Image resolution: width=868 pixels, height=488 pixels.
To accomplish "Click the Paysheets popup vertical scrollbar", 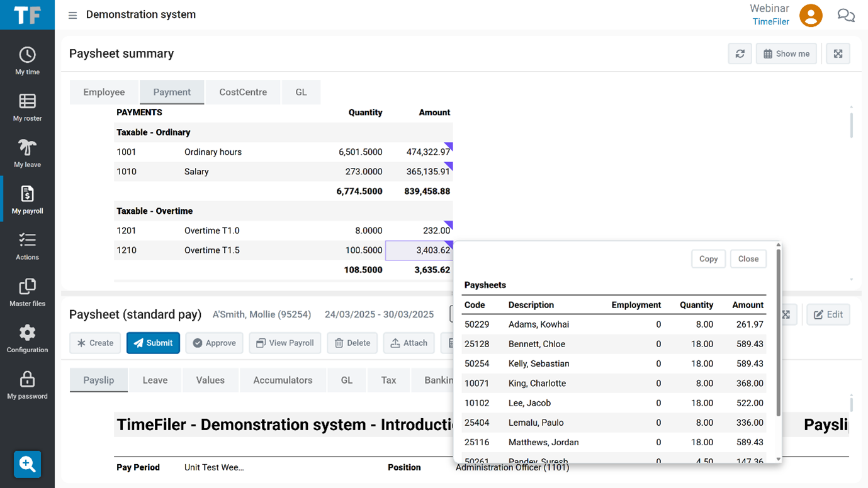I will 779,333.
